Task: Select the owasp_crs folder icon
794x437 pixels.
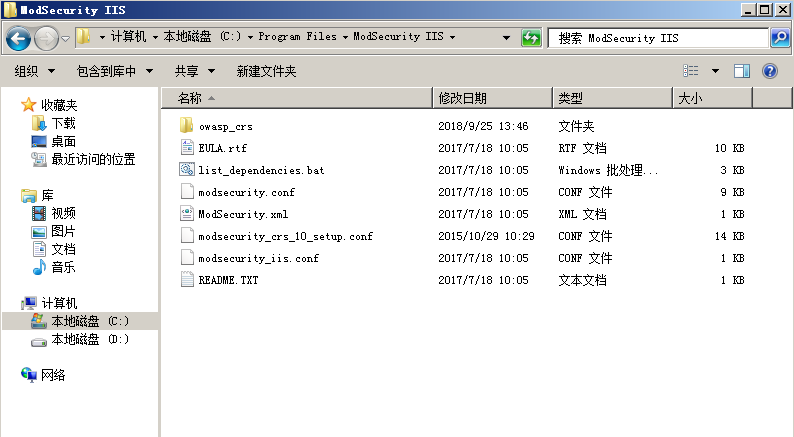Action: point(186,126)
